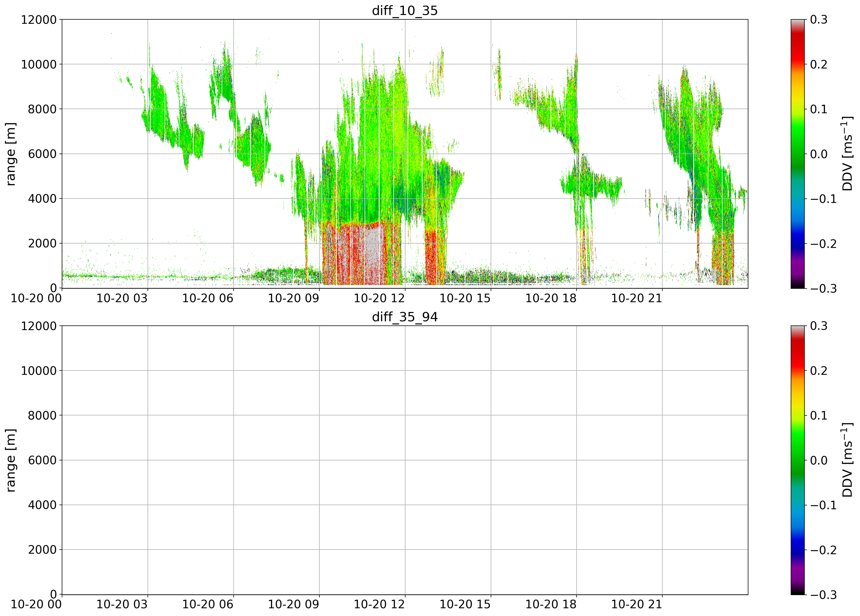
Task: Click the −0.1 tick on diff_10_35 colorbar
Action: click(x=823, y=199)
